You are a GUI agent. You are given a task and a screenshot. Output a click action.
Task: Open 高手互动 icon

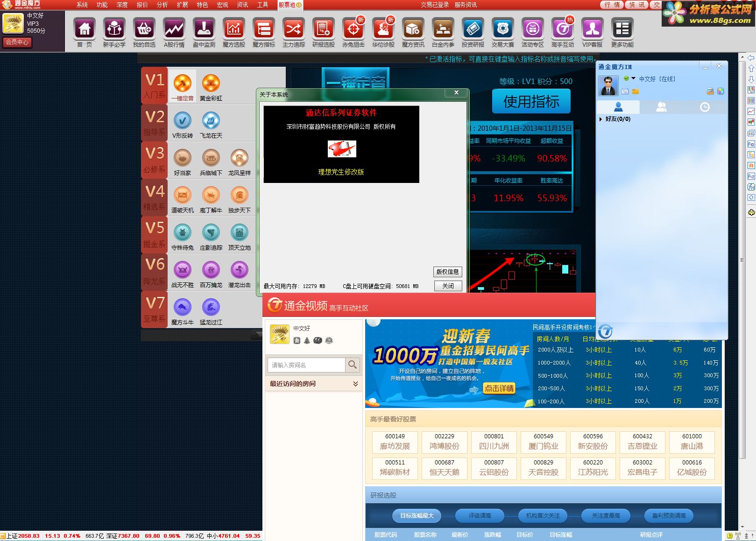(563, 29)
